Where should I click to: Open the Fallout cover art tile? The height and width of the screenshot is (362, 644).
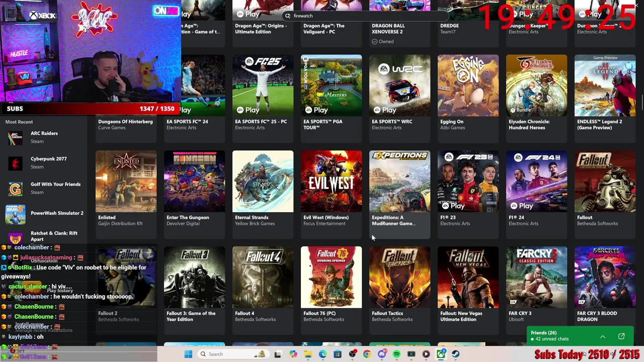point(605,182)
